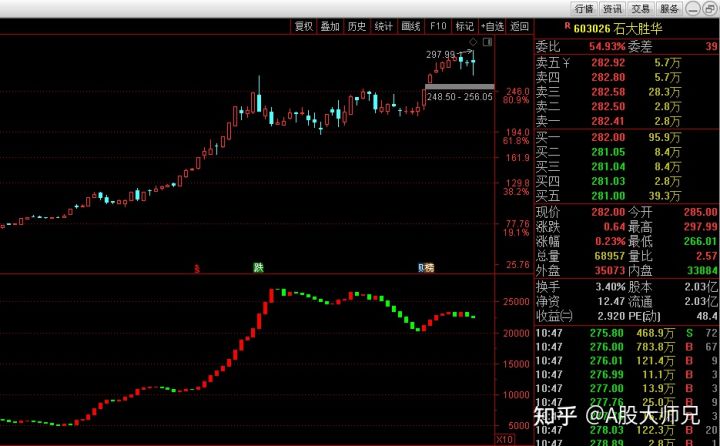720x446 pixels.
Task: Click 最高 value 297.99
Action: pos(700,227)
